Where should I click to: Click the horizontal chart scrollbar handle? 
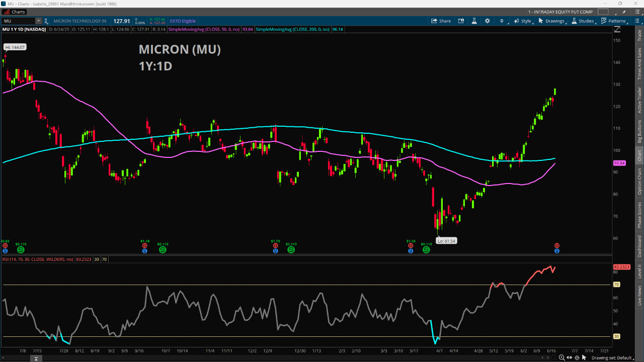(36, 358)
